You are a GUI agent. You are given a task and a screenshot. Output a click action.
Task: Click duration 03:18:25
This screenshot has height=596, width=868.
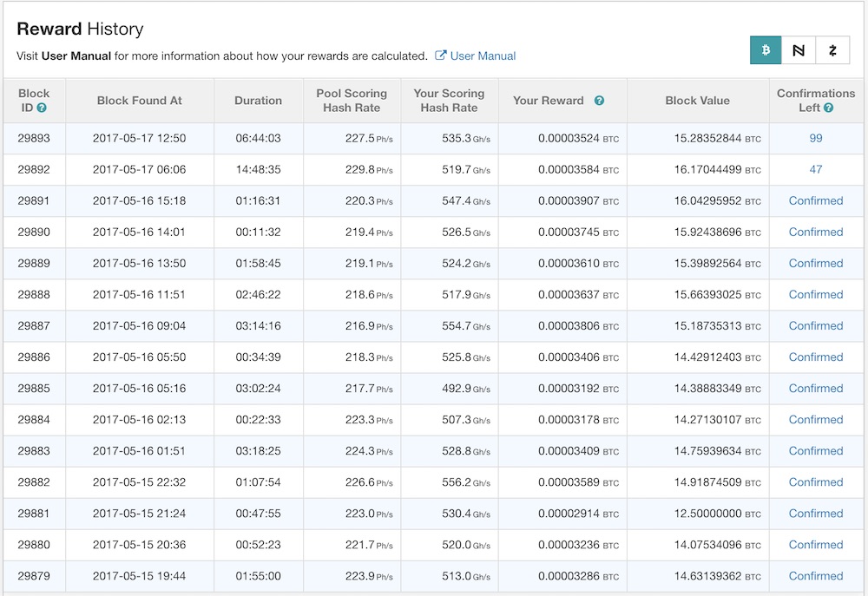pyautogui.click(x=258, y=451)
